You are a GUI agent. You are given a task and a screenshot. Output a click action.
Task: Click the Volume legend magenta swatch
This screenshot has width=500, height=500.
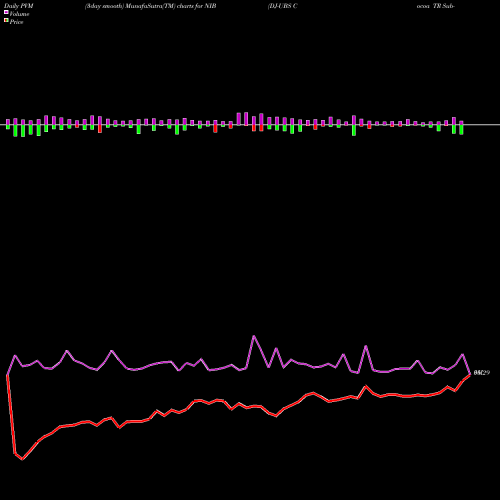click(6, 12)
